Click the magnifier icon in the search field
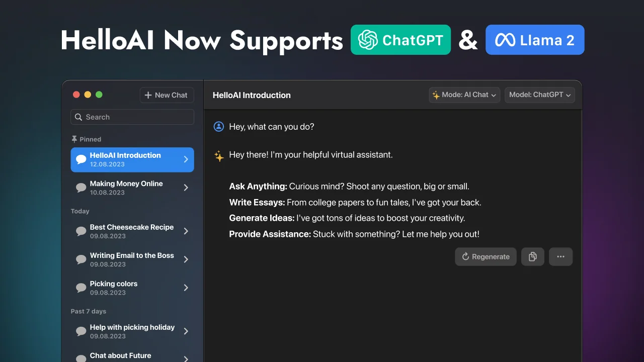 pyautogui.click(x=78, y=117)
